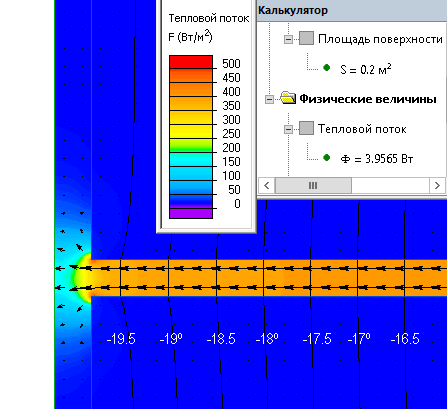Click the horizontal scrollbar thumb
The width and height of the screenshot is (447, 409).
point(313,185)
